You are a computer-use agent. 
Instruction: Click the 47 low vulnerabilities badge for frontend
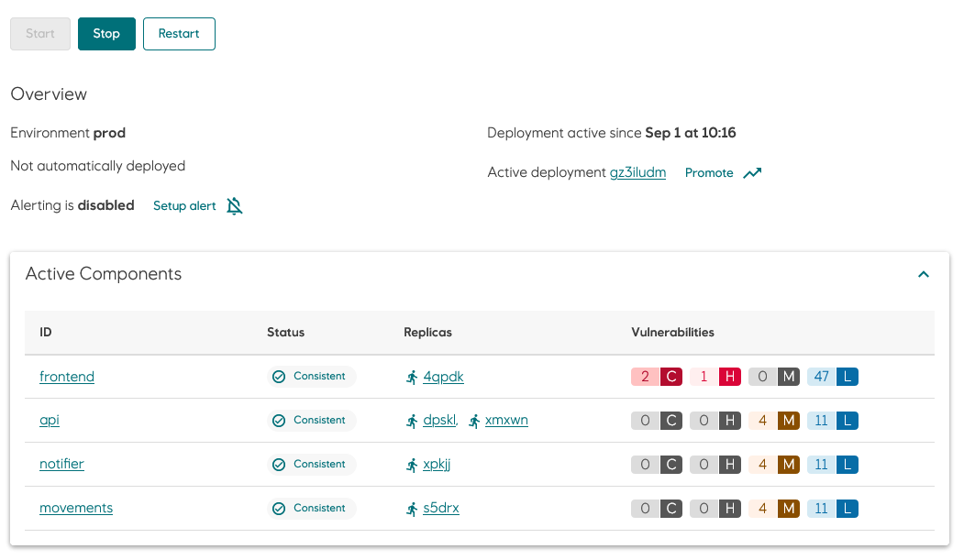pyautogui.click(x=832, y=376)
